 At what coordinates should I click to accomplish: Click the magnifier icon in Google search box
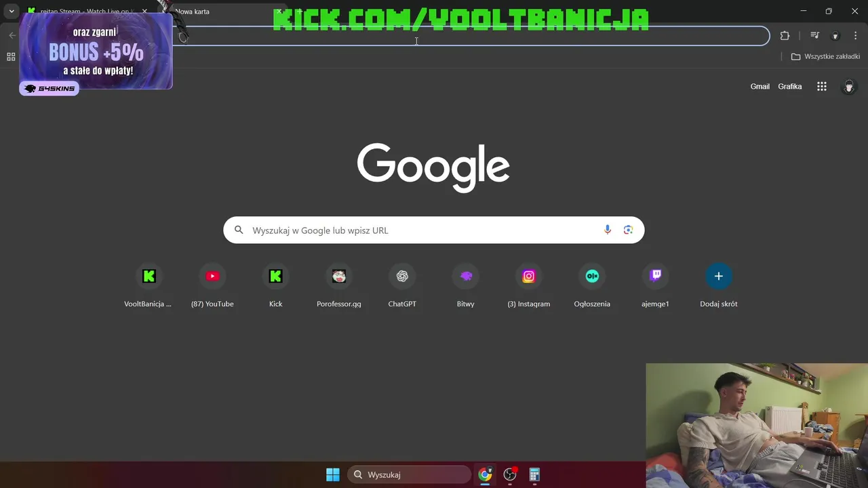pos(239,230)
